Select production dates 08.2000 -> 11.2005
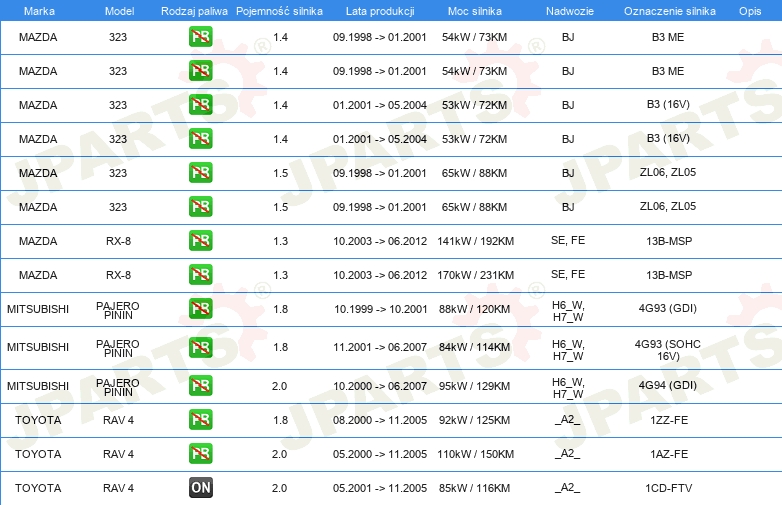 (x=380, y=420)
